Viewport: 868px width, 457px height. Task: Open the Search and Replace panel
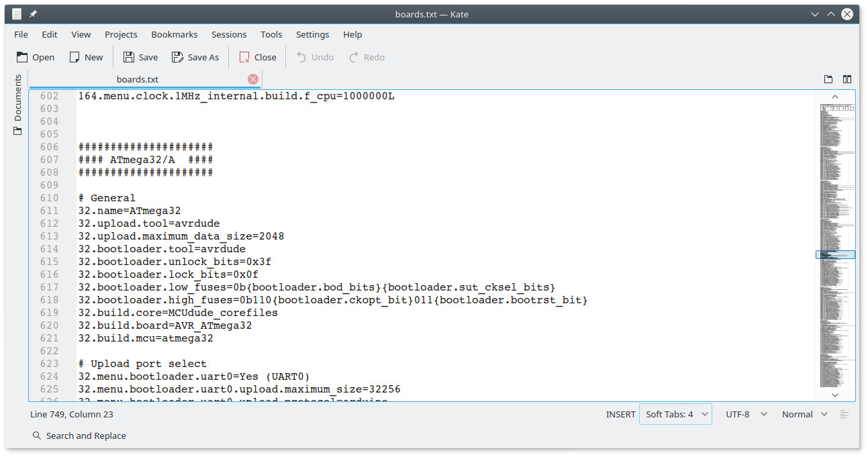click(x=79, y=436)
